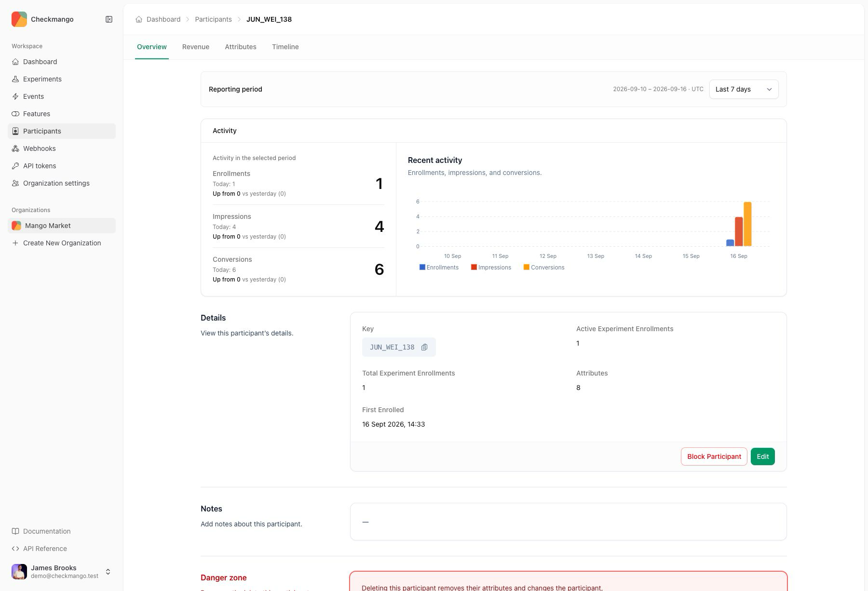Click the Documentation book icon
This screenshot has width=868, height=591.
(x=15, y=531)
